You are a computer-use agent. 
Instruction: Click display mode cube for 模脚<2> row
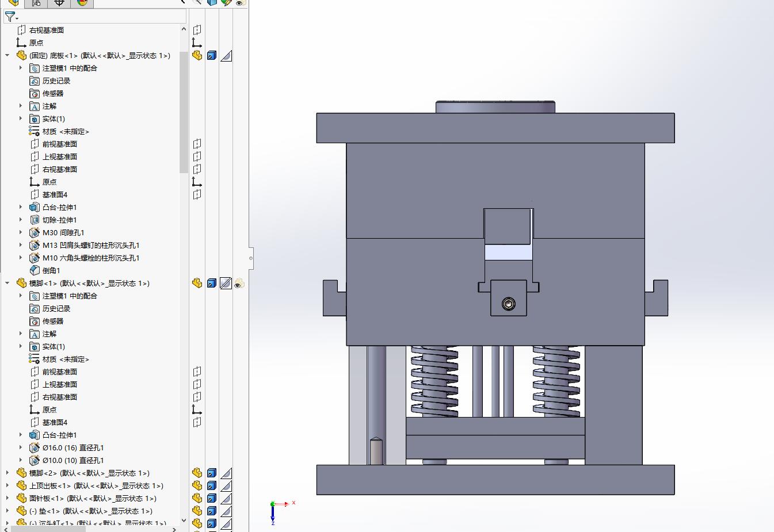(212, 473)
